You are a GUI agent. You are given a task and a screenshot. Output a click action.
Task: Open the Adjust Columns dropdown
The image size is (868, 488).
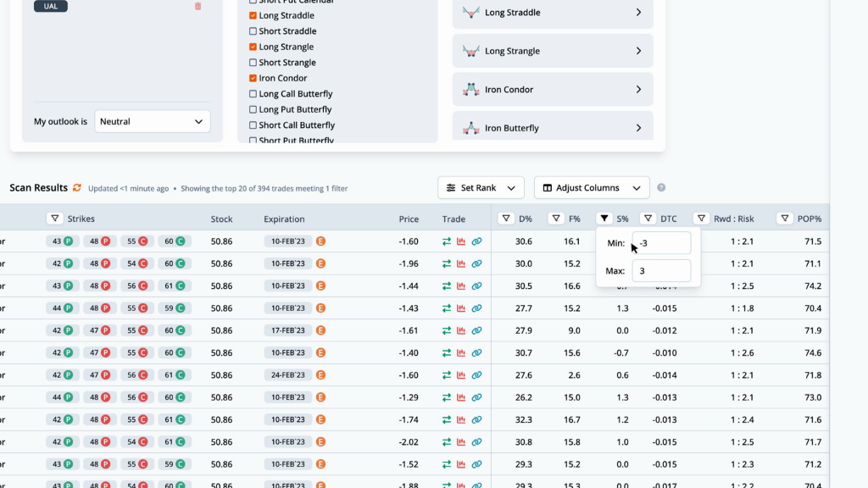[x=592, y=188]
